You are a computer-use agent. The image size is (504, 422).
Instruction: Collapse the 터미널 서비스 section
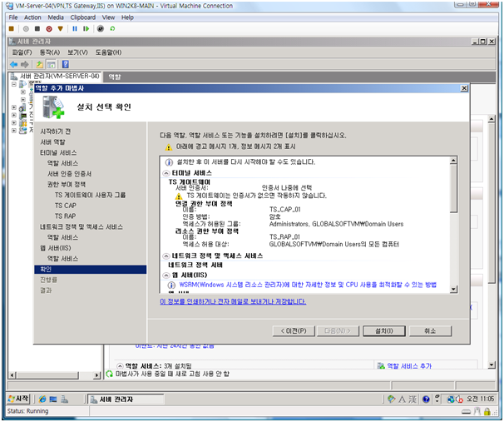(x=166, y=173)
